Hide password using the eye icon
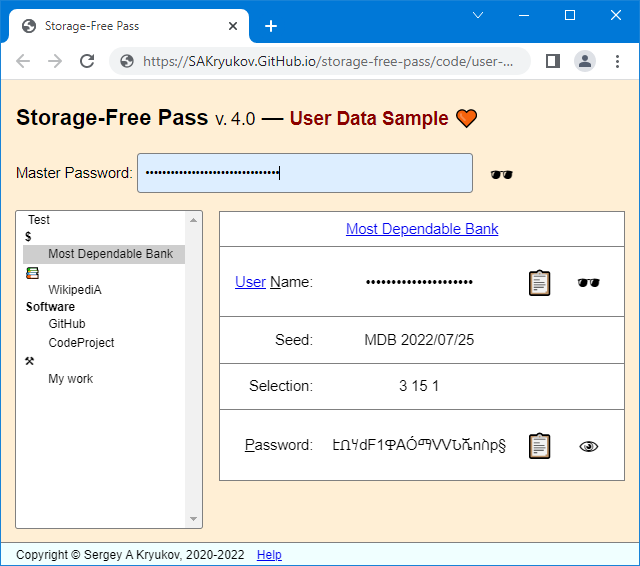Screen dimensions: 640x566 click(x=588, y=446)
